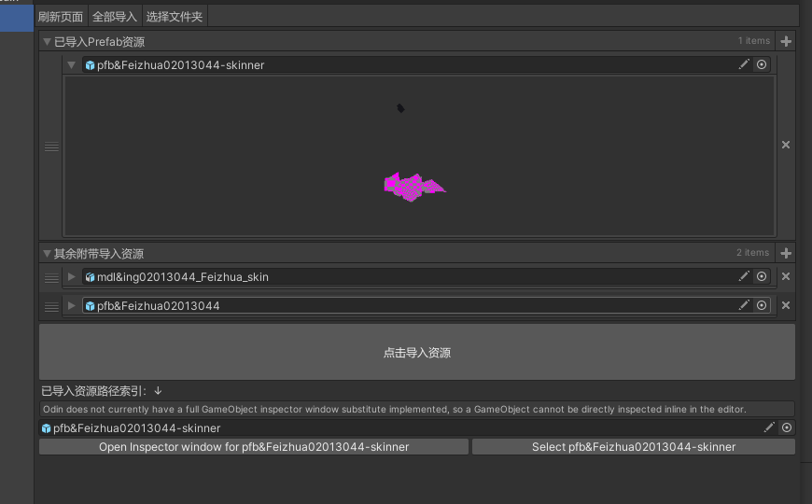Remove pfb&Feizhua02013044 from list
The width and height of the screenshot is (812, 504).
786,305
